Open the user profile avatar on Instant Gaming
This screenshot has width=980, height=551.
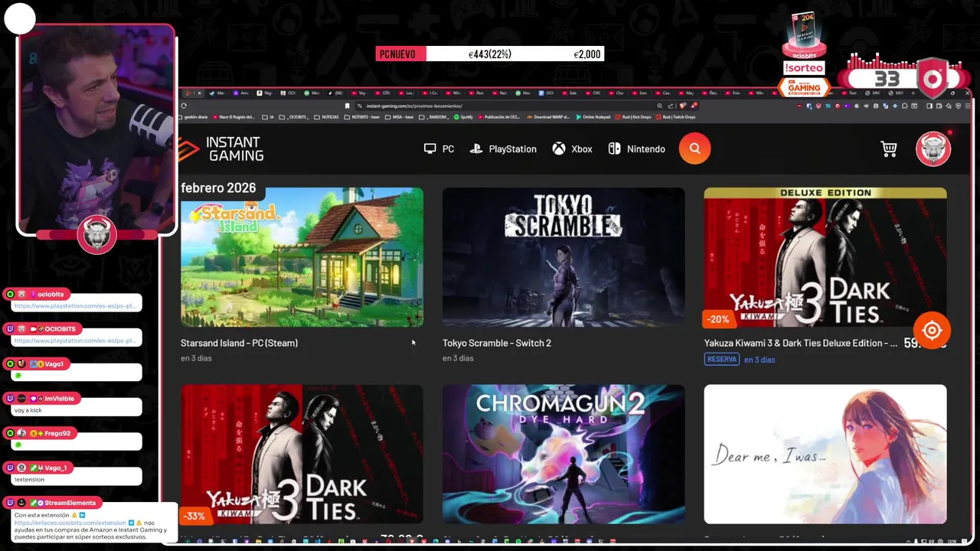click(933, 148)
